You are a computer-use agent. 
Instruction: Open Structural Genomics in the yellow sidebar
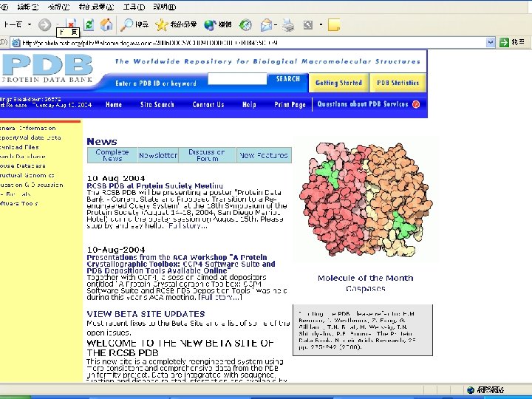[27, 175]
